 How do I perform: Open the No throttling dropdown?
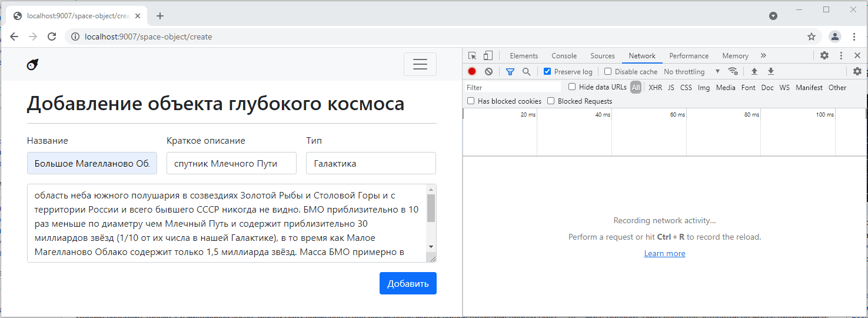691,71
